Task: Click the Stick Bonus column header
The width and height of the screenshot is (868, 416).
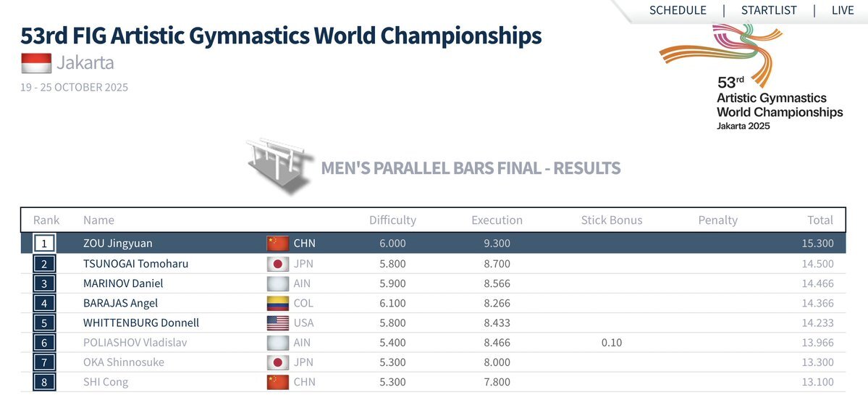Action: pos(611,220)
